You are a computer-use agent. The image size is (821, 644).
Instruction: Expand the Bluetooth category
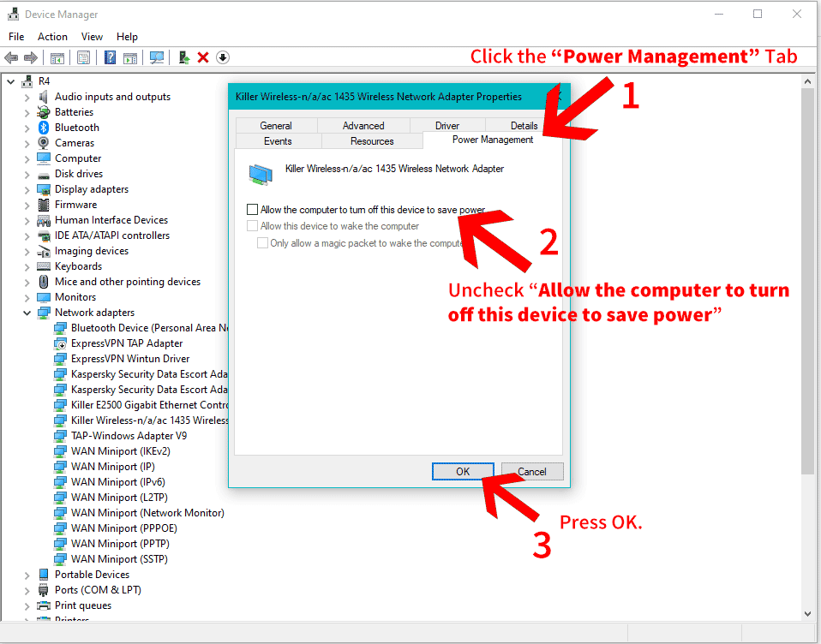click(27, 128)
